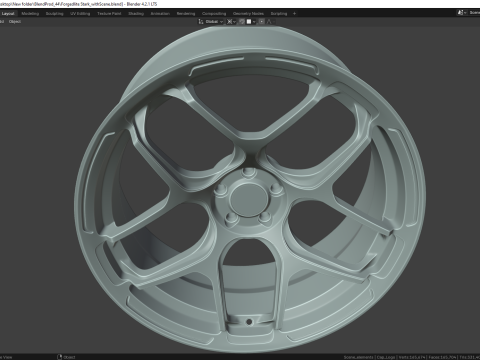The image size is (480, 360).
Task: Switch to the Layout workspace tab
Action: point(8,14)
